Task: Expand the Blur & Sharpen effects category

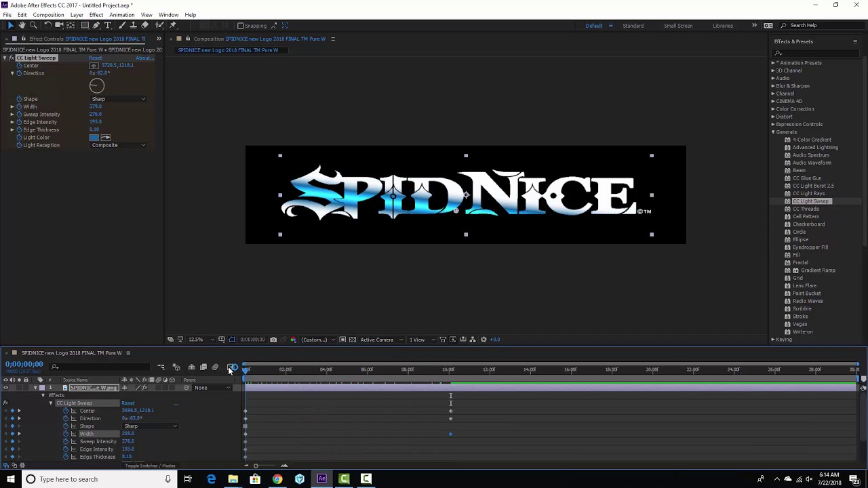Action: pyautogui.click(x=773, y=86)
